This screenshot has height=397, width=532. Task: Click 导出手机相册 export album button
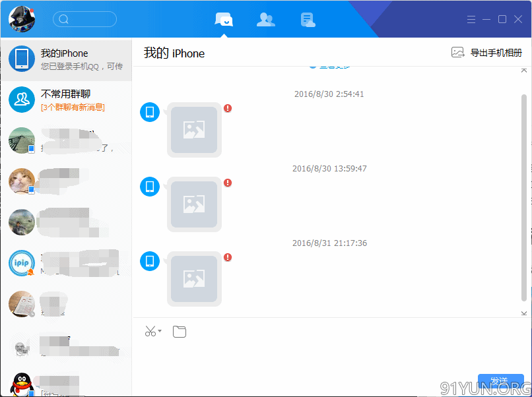pos(487,53)
